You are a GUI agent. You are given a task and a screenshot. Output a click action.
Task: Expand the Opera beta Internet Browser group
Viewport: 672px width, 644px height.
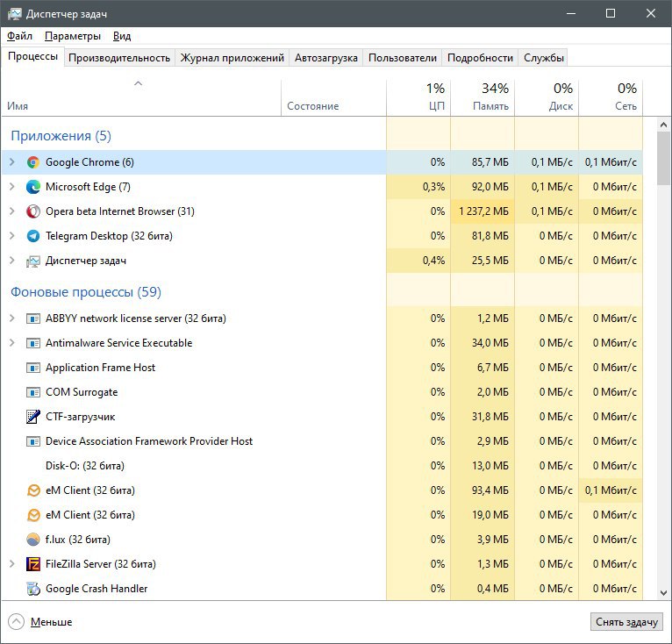(x=12, y=211)
